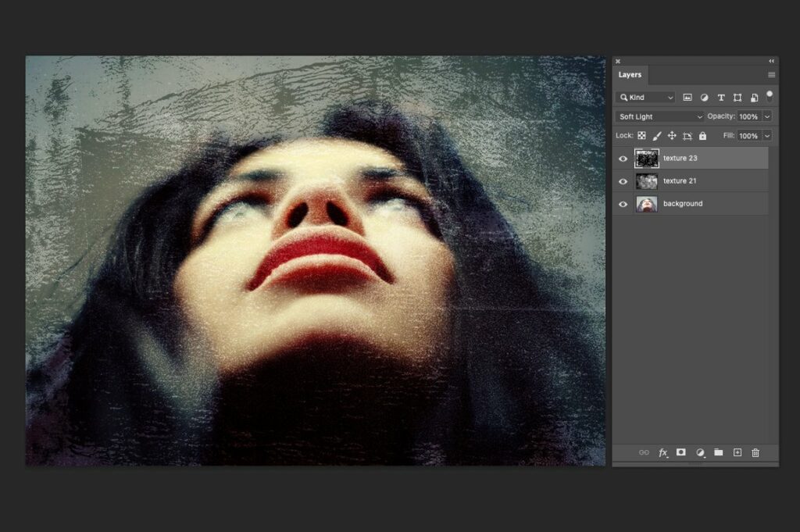
Task: Lock all with the padlock icon
Action: click(x=702, y=136)
